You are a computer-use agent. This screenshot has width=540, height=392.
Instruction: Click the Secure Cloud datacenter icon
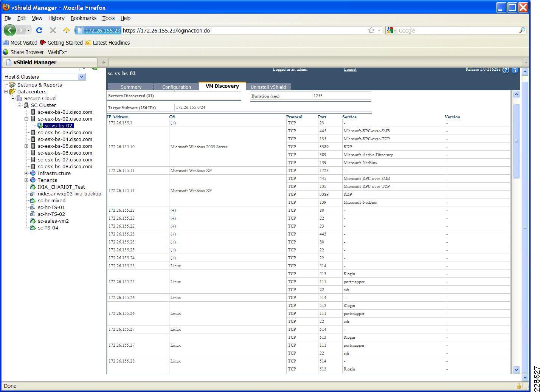coord(20,98)
